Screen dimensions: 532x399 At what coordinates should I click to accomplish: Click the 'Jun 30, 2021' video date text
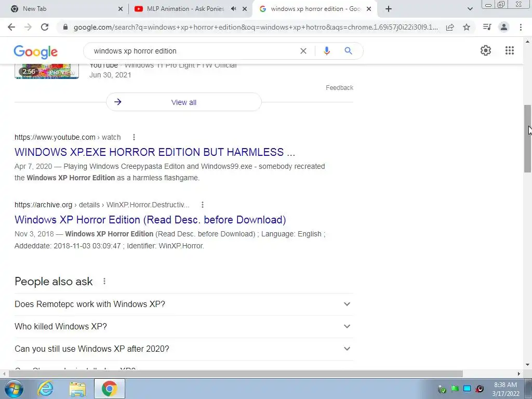point(110,75)
